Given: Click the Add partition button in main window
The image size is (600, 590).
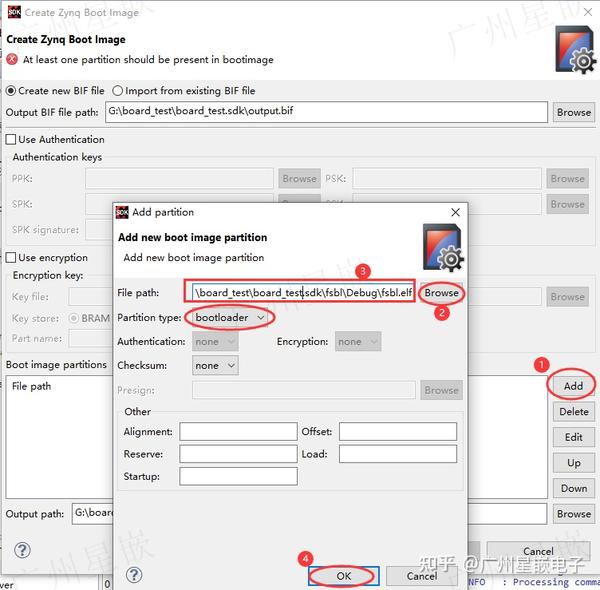Looking at the screenshot, I should (573, 386).
